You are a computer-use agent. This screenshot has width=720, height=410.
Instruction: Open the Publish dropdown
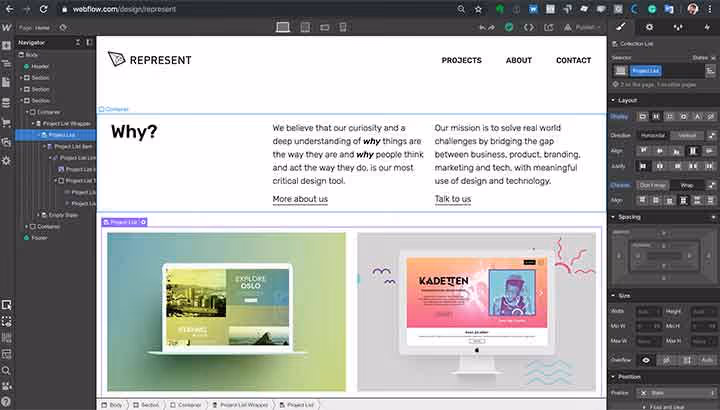coord(582,28)
